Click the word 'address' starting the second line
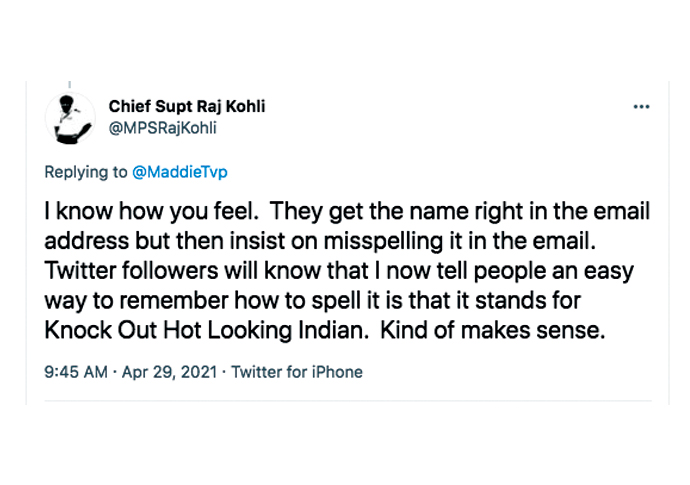This screenshot has height=485, width=690. tap(87, 241)
